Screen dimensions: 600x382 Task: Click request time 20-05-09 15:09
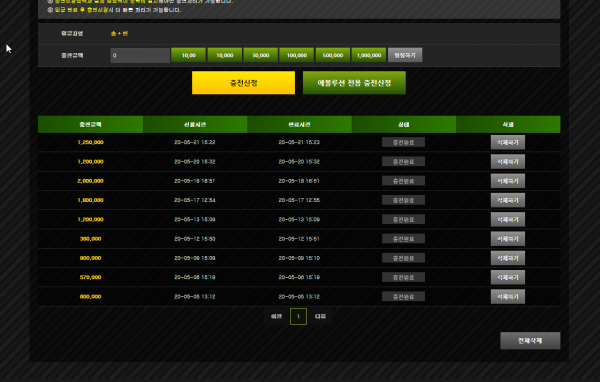(x=195, y=258)
